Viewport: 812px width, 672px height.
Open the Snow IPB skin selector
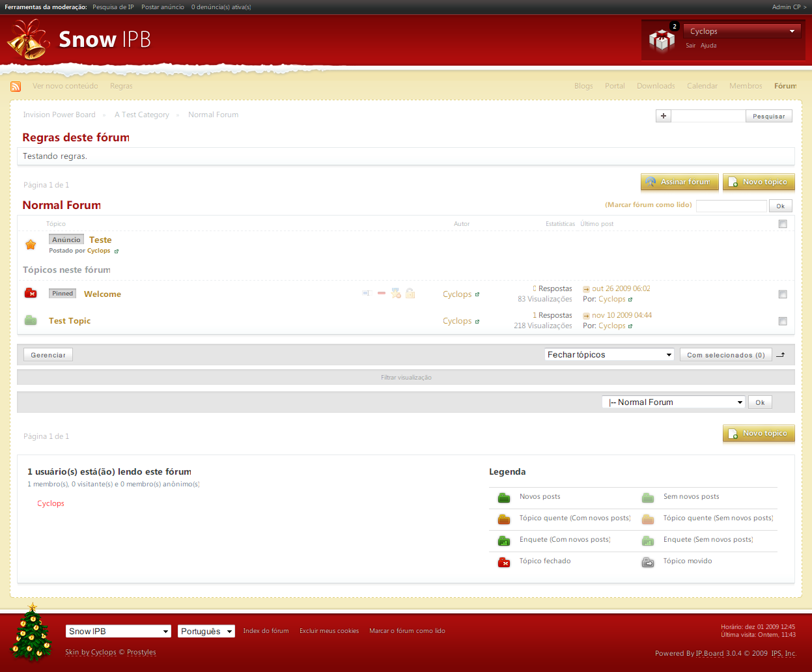[x=119, y=632]
